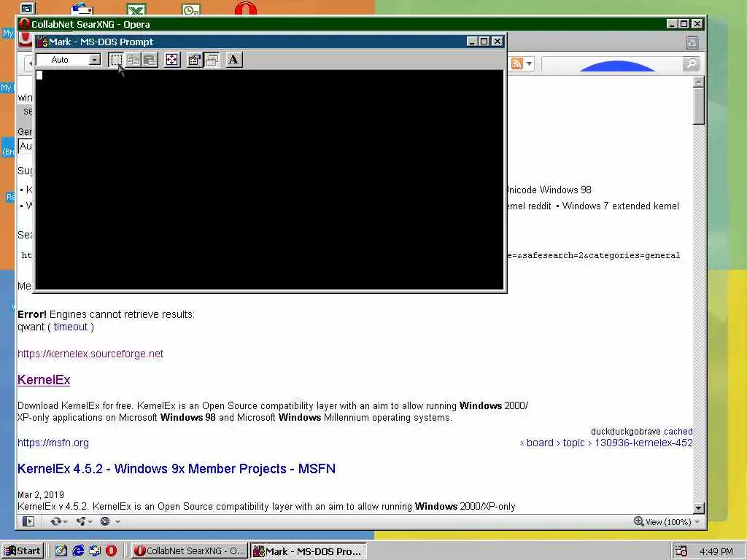Click the third quick launch icon before Opera

95,551
